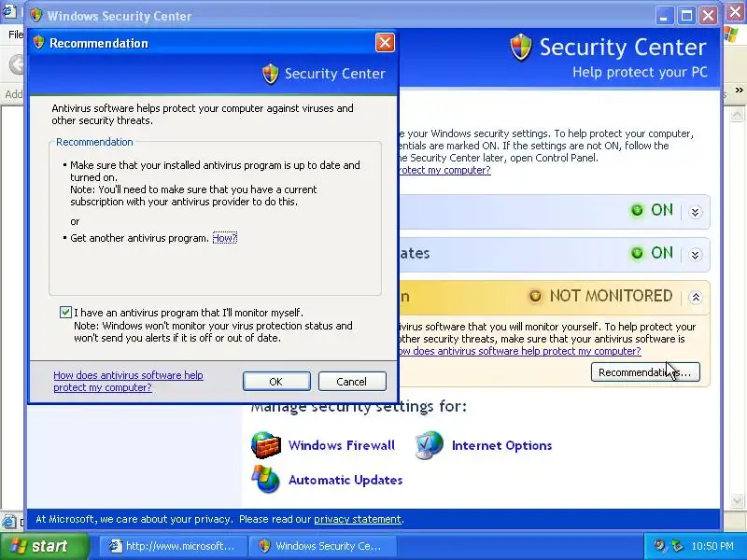Screen dimensions: 747x560
Task: Click the scroll up arrow in the browser window
Action: coord(737,115)
